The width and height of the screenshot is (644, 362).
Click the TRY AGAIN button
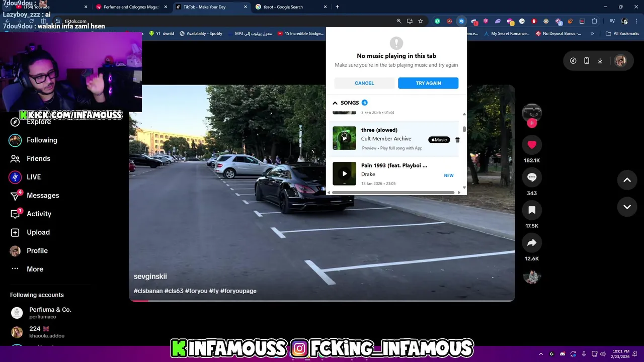pos(428,83)
